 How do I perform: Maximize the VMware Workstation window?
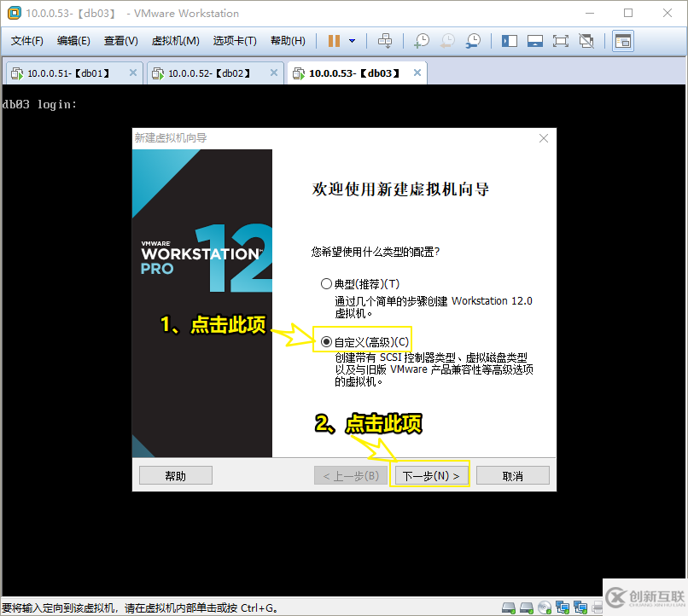click(x=628, y=13)
